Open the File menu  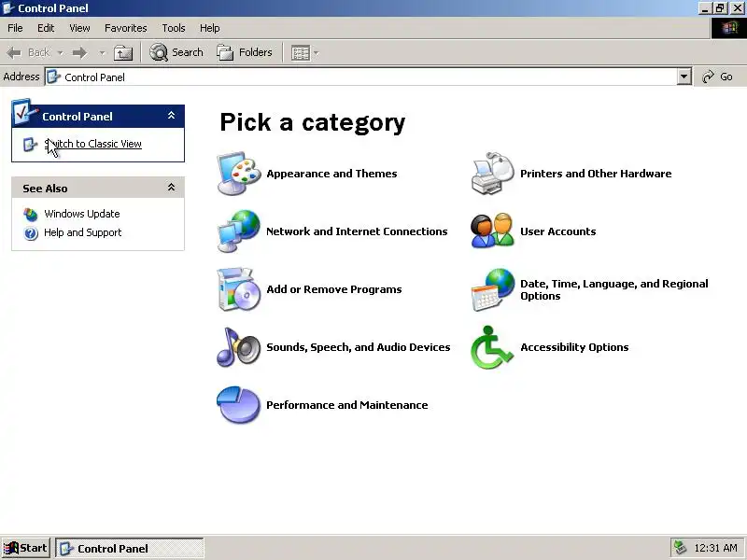[x=15, y=28]
